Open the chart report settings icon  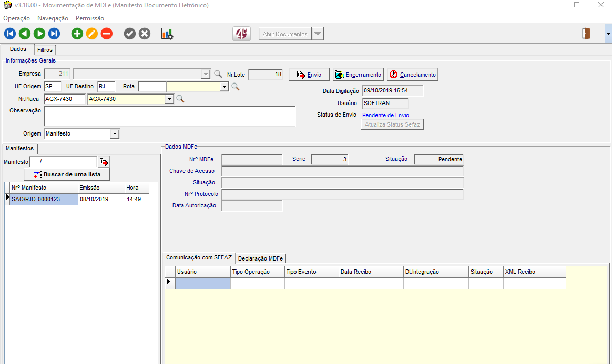[167, 34]
